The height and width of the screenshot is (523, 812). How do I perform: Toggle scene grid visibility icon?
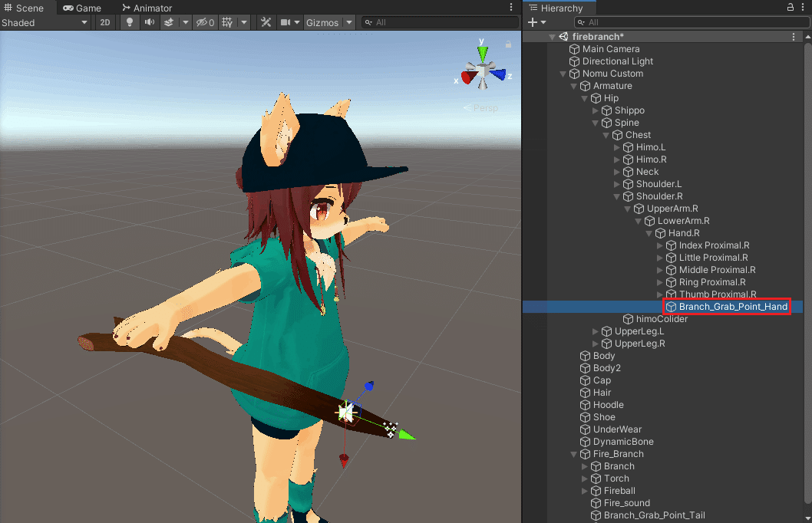click(227, 22)
